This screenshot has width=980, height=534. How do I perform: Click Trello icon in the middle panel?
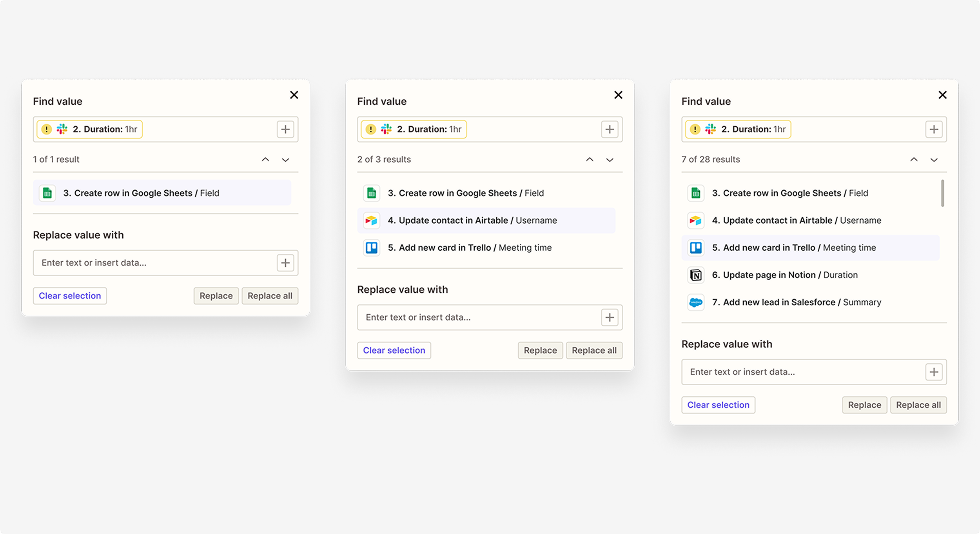(371, 248)
